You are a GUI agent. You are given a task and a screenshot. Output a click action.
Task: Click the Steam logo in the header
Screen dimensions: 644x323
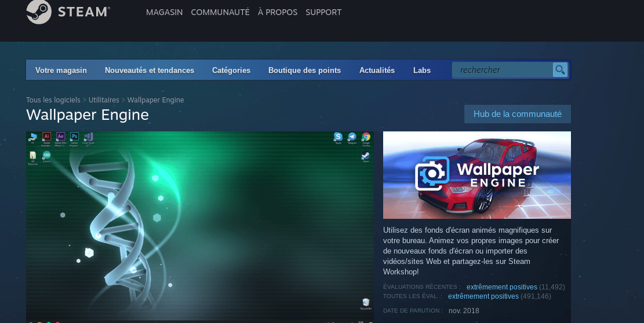pyautogui.click(x=68, y=12)
